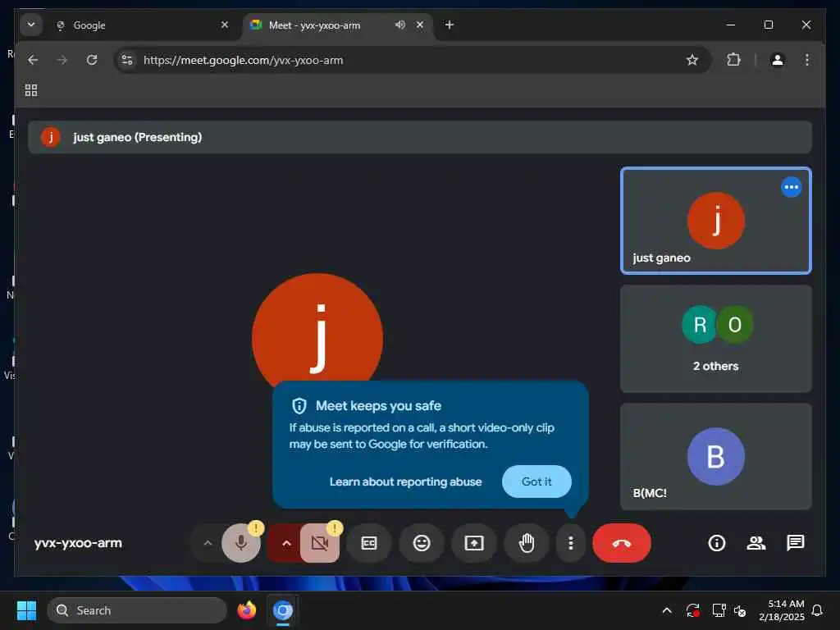Viewport: 840px width, 630px height.
Task: Show hidden system tray icons
Action: tap(667, 610)
